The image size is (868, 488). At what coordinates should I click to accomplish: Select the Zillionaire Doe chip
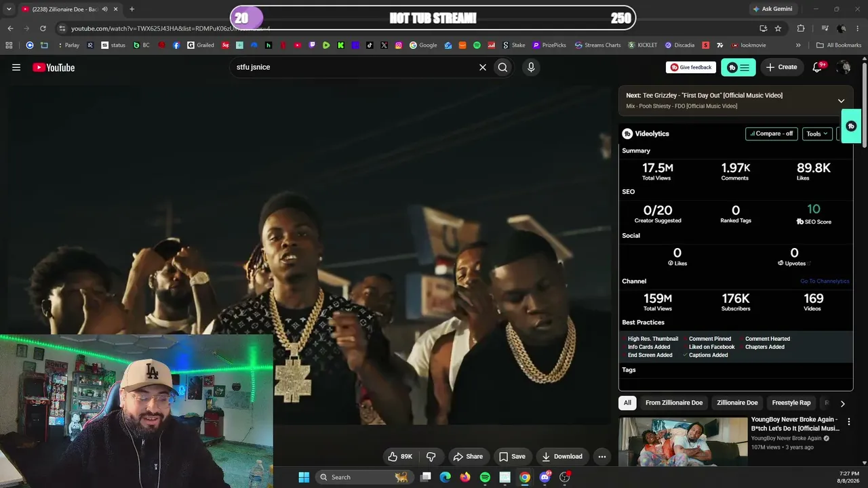point(737,403)
